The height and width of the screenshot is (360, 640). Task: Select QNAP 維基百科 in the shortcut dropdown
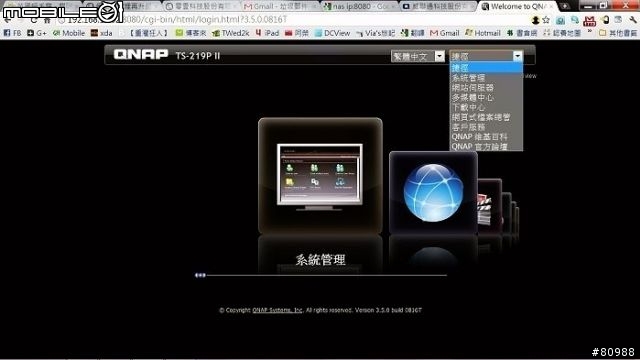tap(486, 137)
